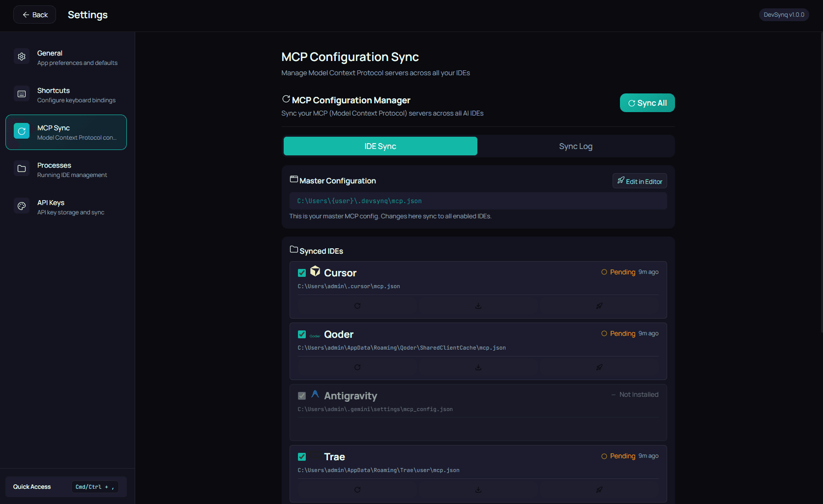
Task: Toggle the Trae sync checkbox off
Action: (301, 456)
